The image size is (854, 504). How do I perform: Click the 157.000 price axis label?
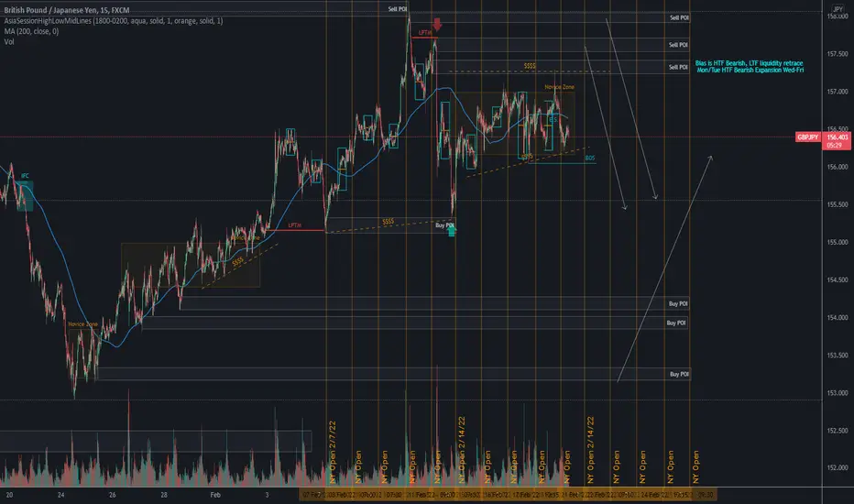pos(838,92)
